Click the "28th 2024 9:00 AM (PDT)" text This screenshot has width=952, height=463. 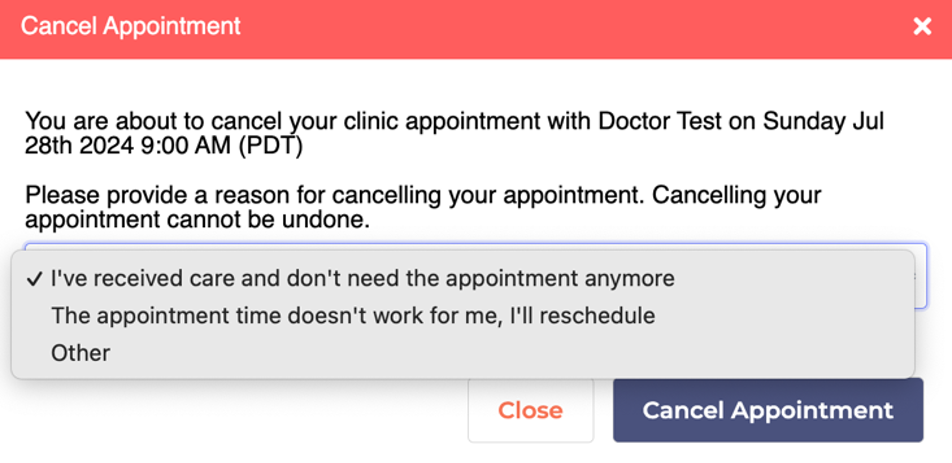click(164, 146)
